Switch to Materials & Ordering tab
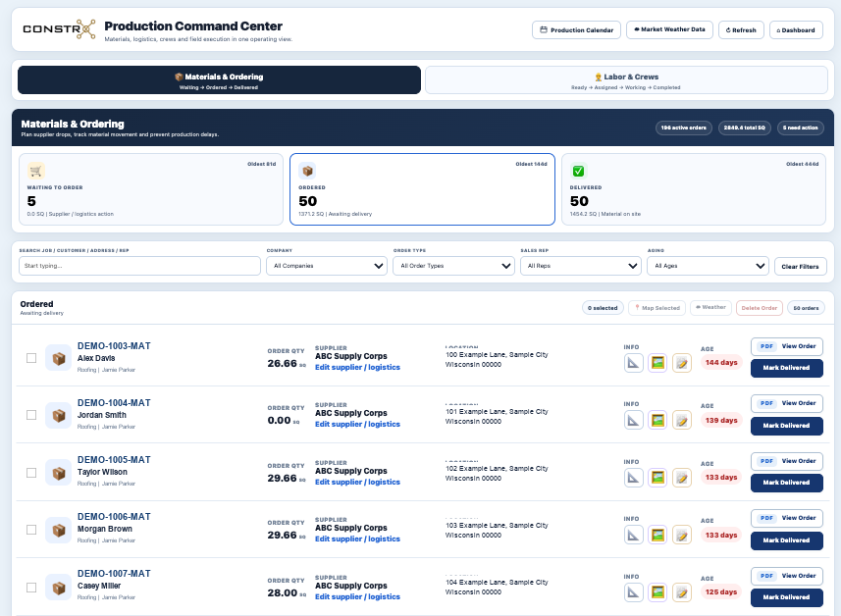The height and width of the screenshot is (616, 841). 219,79
